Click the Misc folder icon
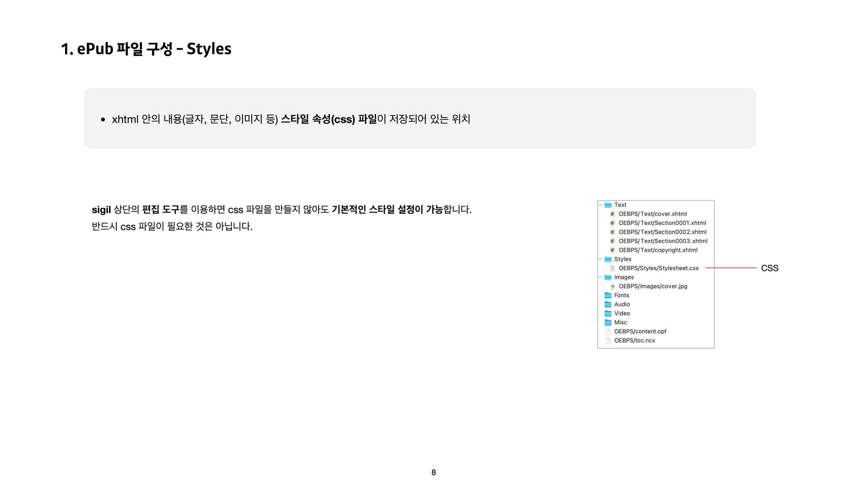Image resolution: width=868 pixels, height=488 pixels. 608,322
